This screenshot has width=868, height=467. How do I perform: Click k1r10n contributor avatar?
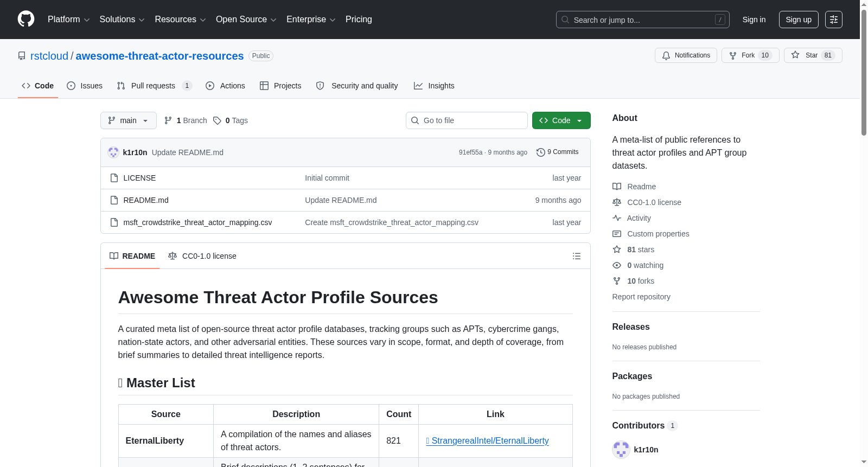click(621, 450)
